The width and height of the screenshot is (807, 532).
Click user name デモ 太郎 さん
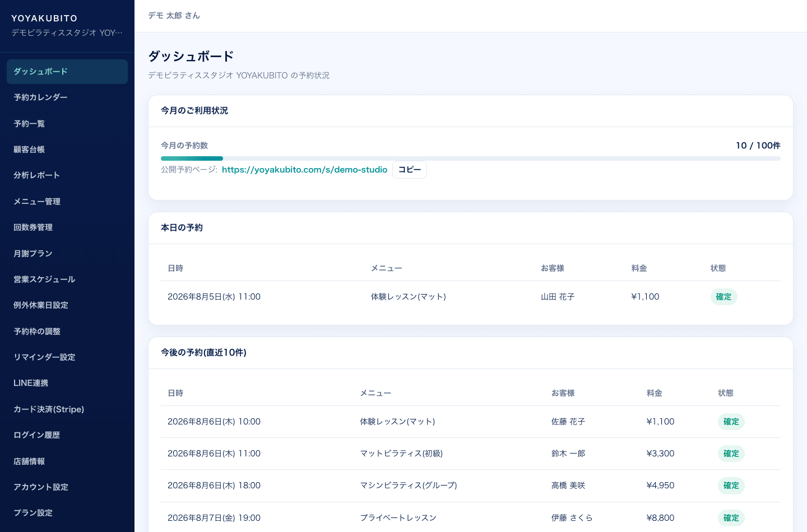tap(174, 16)
